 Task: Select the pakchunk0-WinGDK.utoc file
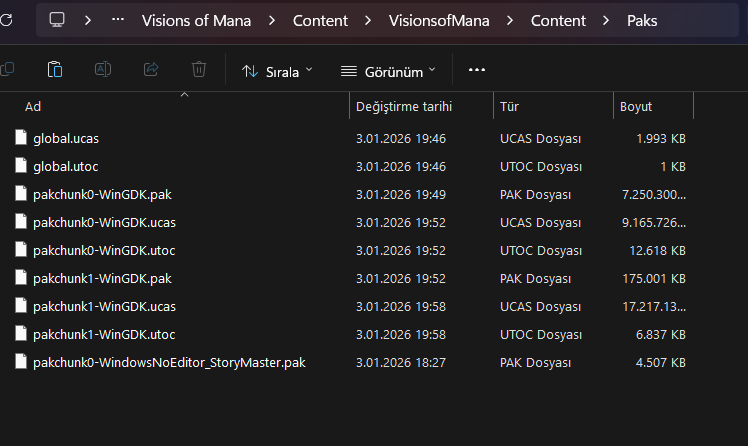click(x=104, y=250)
